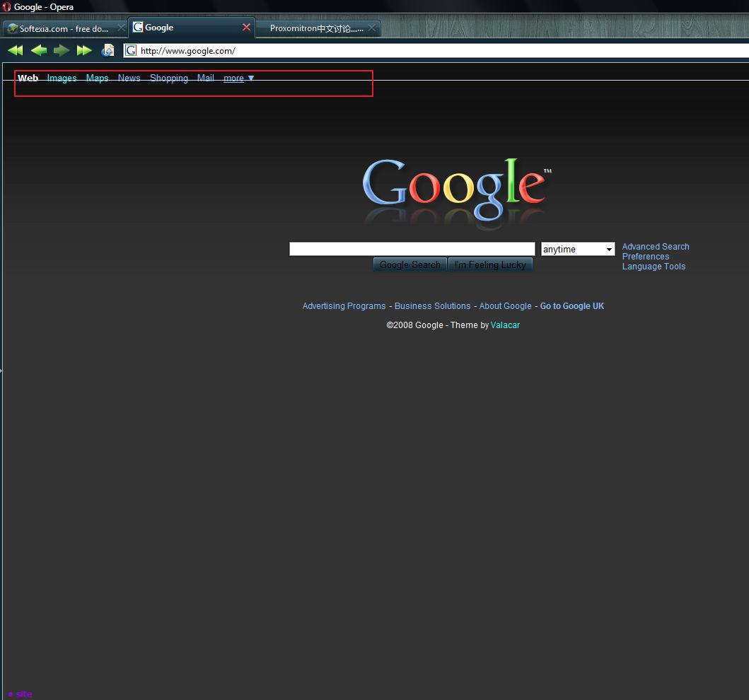Click the purple site link at bottom
749x700 pixels.
[24, 694]
